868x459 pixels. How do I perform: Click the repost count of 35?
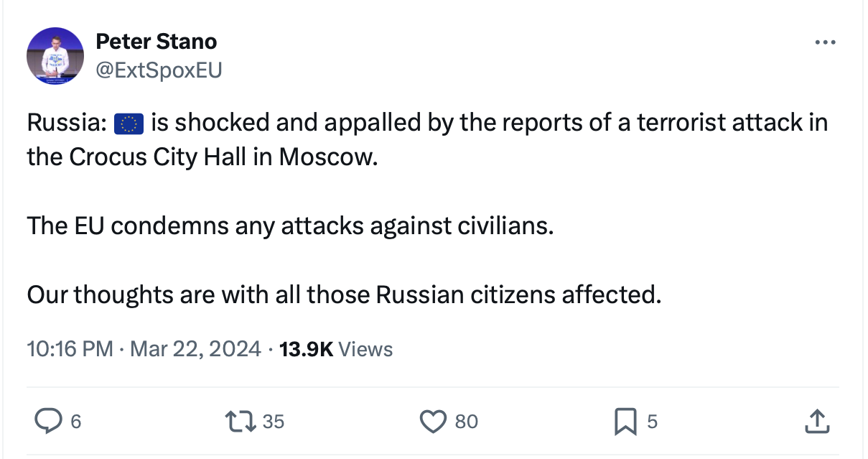(273, 422)
